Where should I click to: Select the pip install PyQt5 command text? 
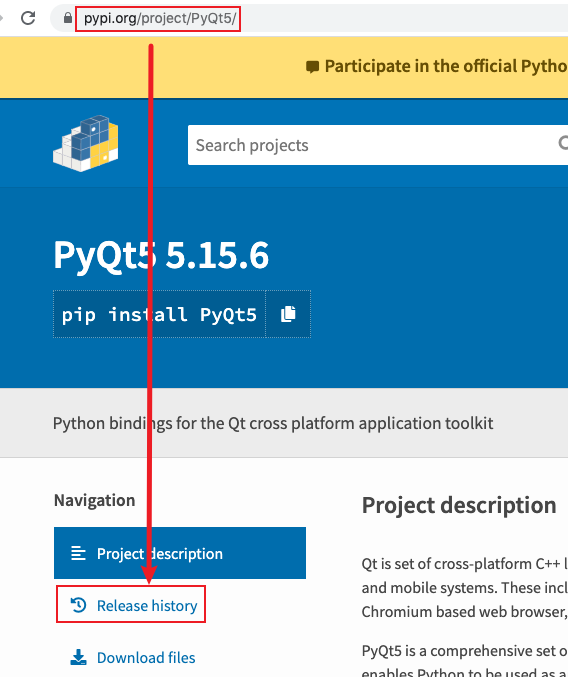point(159,314)
